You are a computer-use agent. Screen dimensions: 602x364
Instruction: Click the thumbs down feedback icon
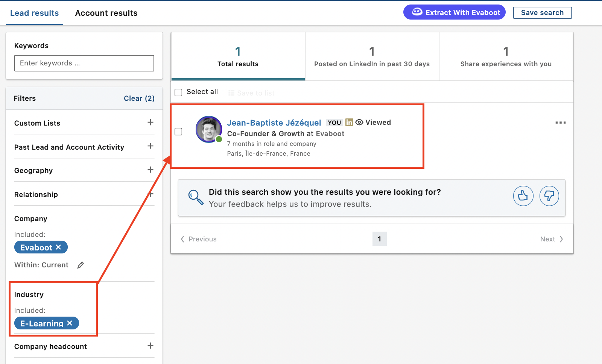point(549,196)
